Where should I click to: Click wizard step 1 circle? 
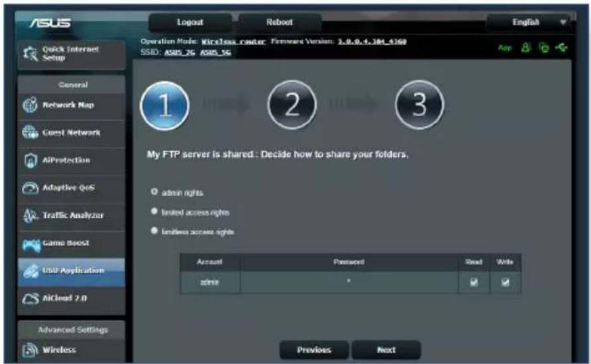(x=164, y=105)
